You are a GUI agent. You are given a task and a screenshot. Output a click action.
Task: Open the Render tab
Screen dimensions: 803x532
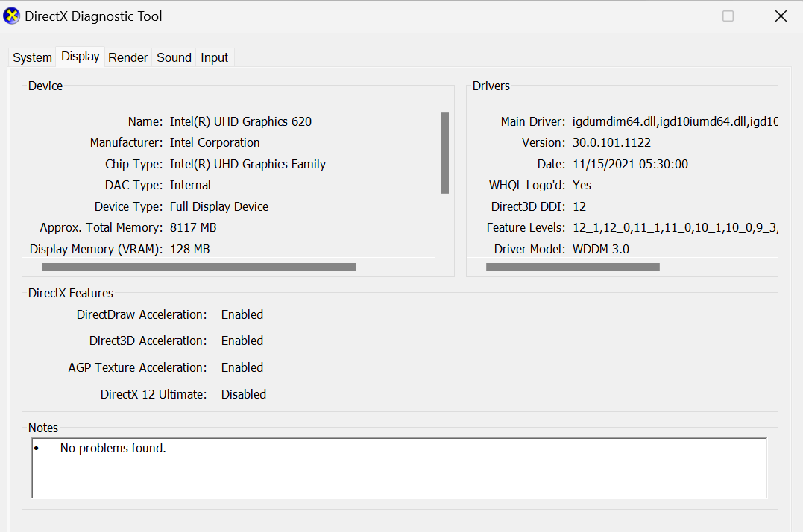[x=128, y=57]
